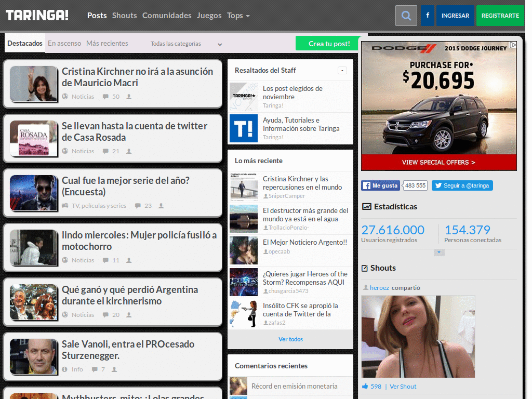Open the Mujer policía fusiló a motochorro post
The width and height of the screenshot is (532, 399).
pos(139,241)
